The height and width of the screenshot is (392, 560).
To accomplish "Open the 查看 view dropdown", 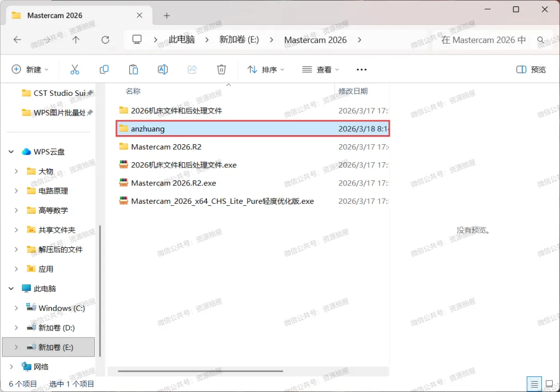I will click(x=320, y=69).
